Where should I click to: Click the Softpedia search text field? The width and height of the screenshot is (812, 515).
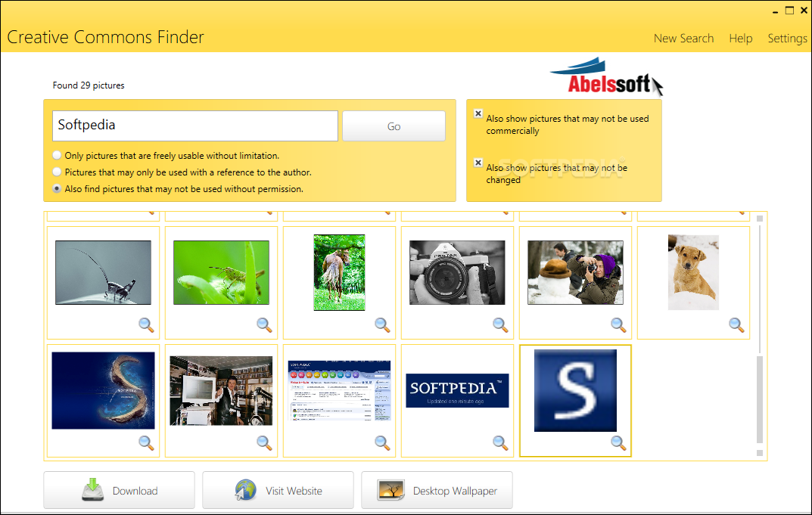(195, 126)
